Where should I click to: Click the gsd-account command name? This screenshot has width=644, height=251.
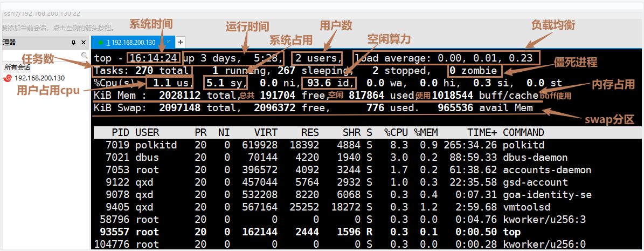pos(536,182)
